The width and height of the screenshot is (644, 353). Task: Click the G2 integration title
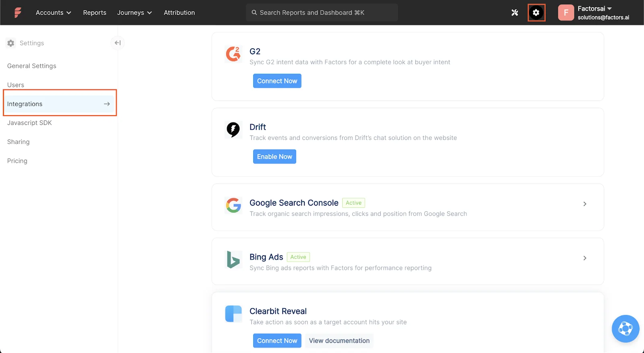pyautogui.click(x=255, y=51)
